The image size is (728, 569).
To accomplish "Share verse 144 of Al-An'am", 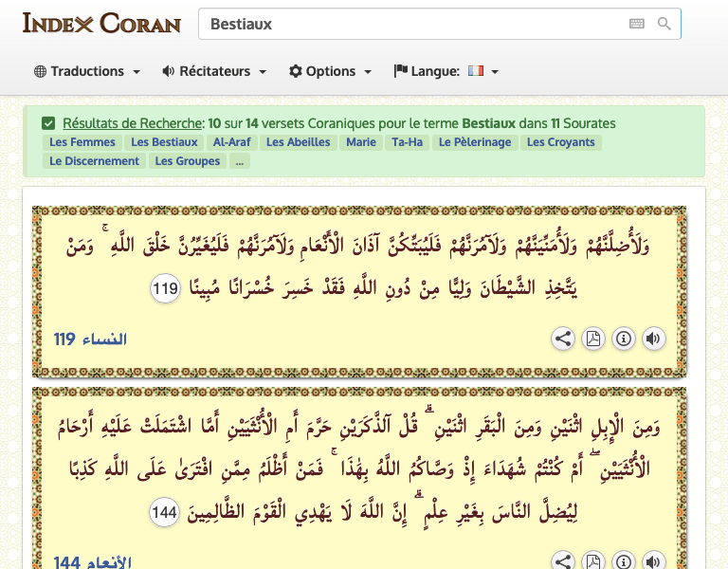I will click(x=563, y=561).
